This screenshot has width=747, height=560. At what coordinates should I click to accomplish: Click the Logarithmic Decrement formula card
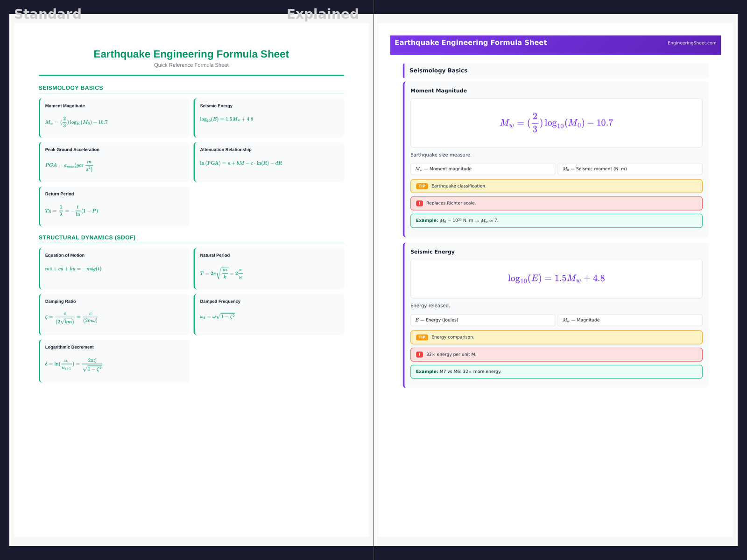[114, 361]
